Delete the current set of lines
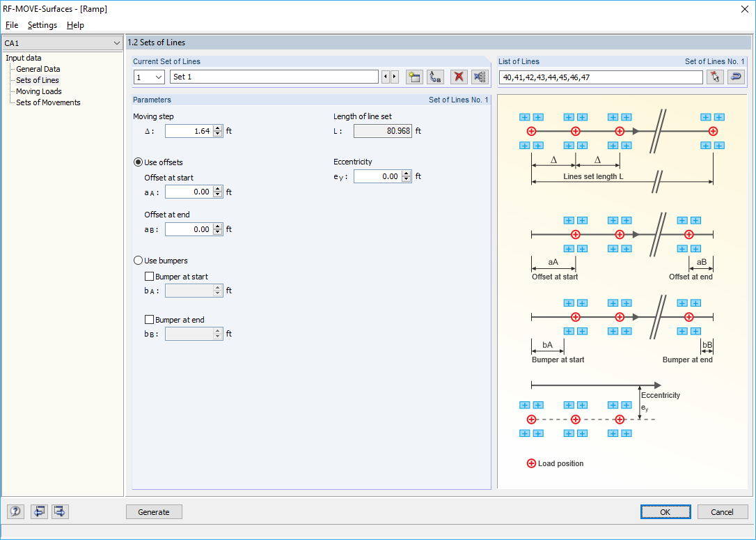This screenshot has height=540, width=756. pos(458,77)
